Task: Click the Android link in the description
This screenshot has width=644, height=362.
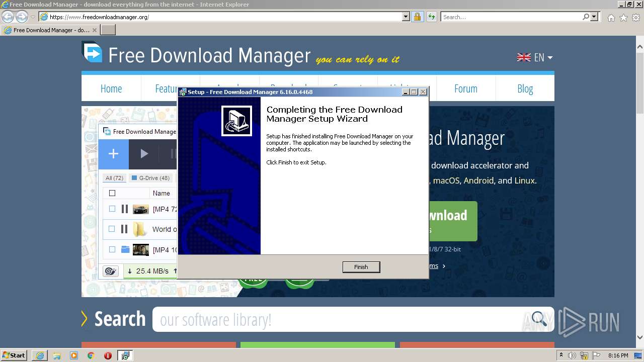Action: (x=478, y=180)
